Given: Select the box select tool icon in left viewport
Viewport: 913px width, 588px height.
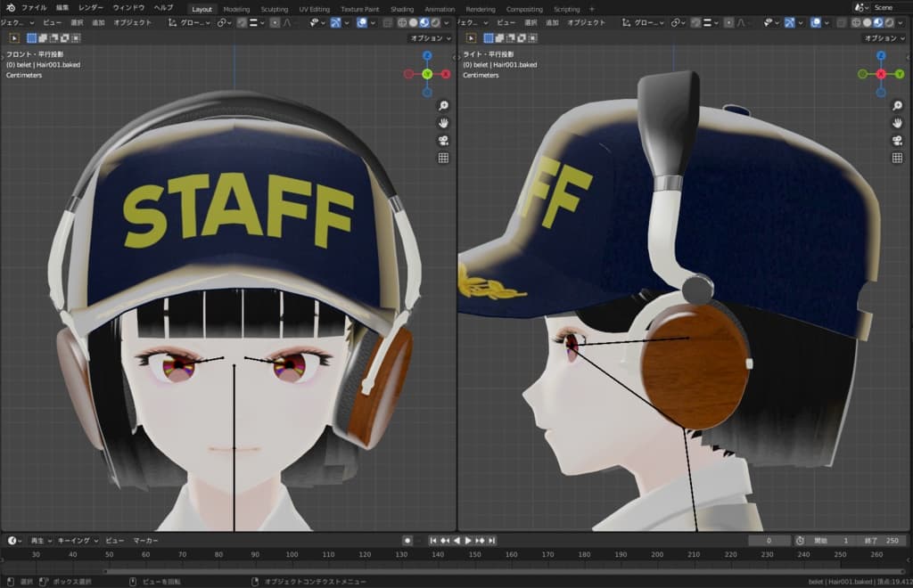Looking at the screenshot, I should [x=32, y=38].
